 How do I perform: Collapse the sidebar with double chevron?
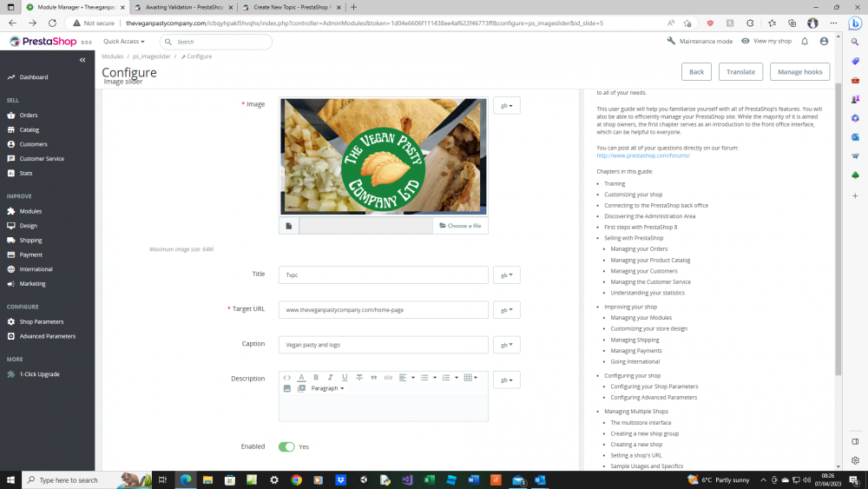82,60
